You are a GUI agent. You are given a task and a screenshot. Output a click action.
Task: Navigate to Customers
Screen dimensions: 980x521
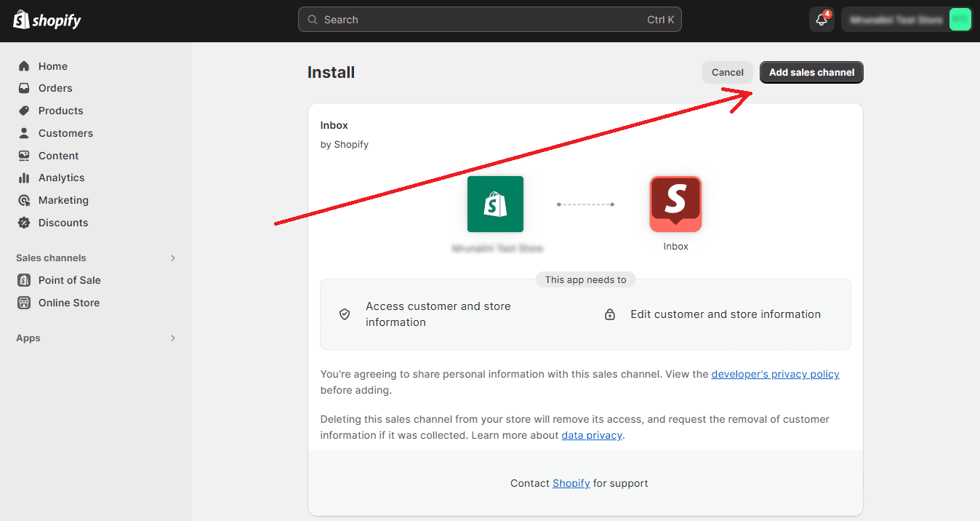click(65, 133)
